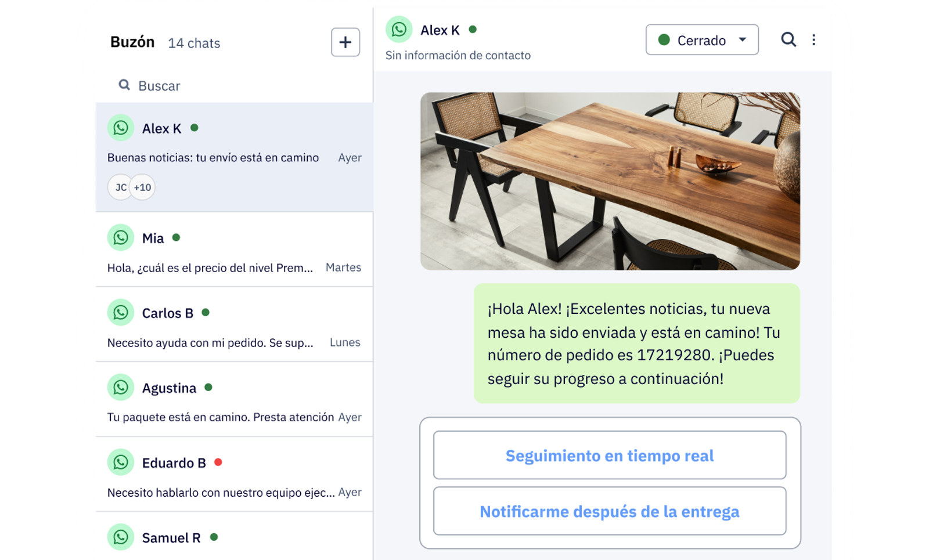929x560 pixels.
Task: Open the wooden table image attachment
Action: pyautogui.click(x=610, y=181)
